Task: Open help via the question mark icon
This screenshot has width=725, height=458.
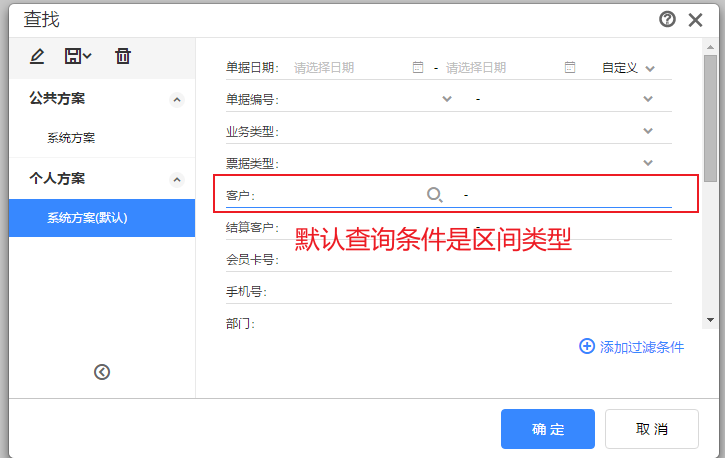Action: point(667,19)
